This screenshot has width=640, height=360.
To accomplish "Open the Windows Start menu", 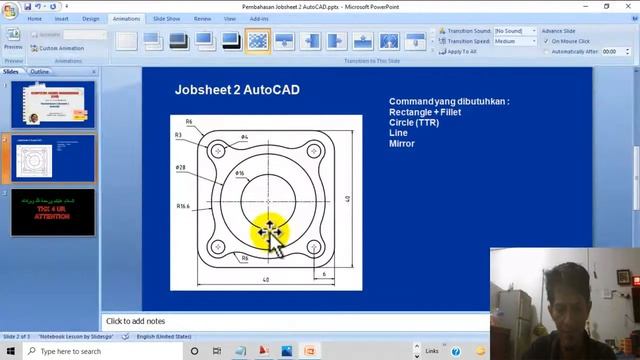I will click(11, 351).
